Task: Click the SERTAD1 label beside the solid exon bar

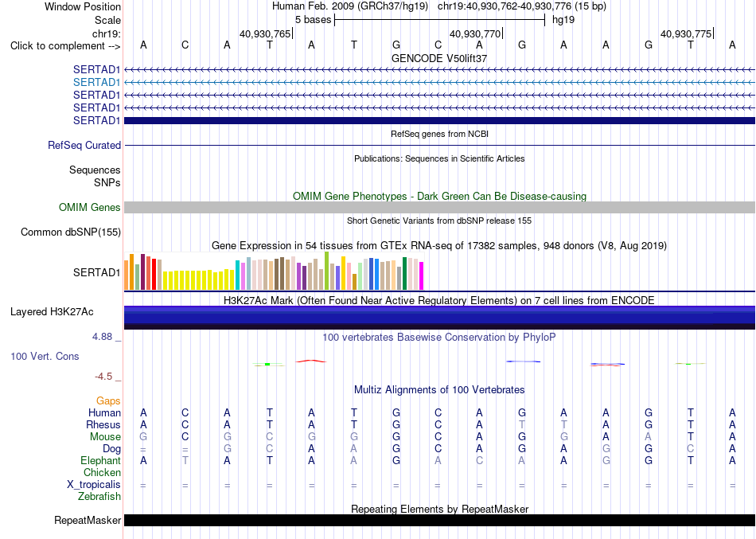Action: point(96,120)
